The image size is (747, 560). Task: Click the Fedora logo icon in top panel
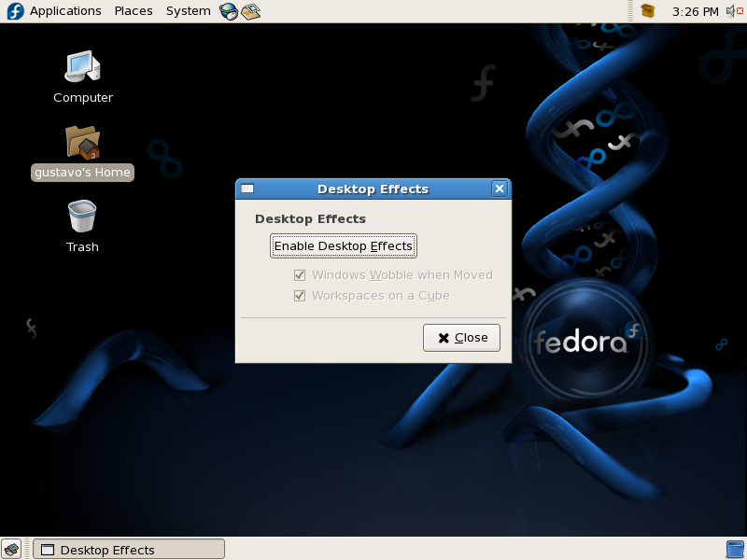(15, 11)
